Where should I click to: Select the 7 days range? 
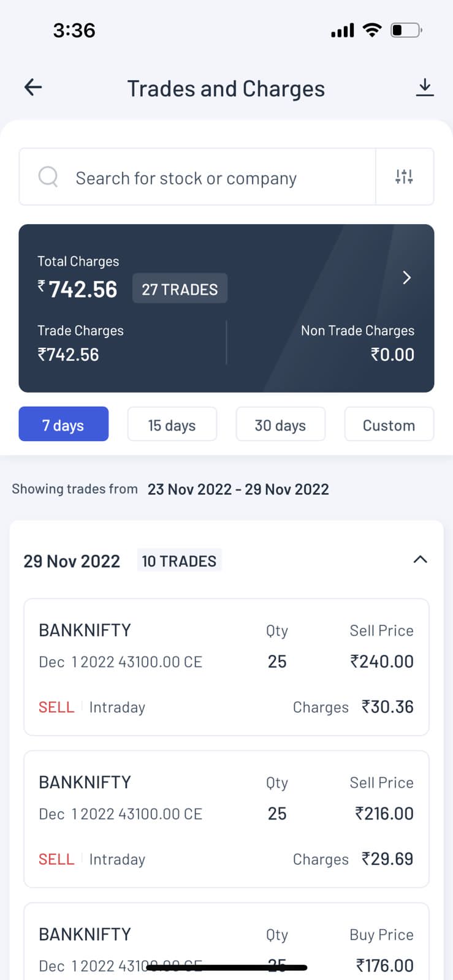(64, 424)
